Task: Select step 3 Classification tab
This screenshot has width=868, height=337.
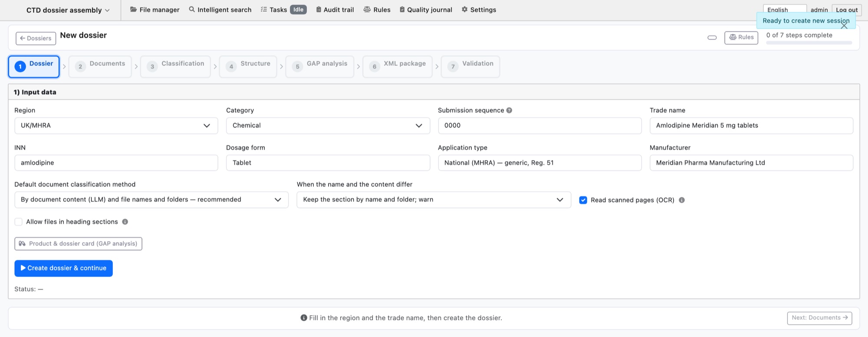Action: click(175, 66)
